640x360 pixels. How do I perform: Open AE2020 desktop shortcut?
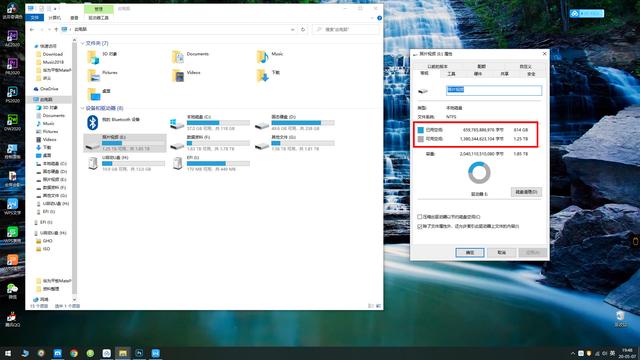(x=12, y=38)
